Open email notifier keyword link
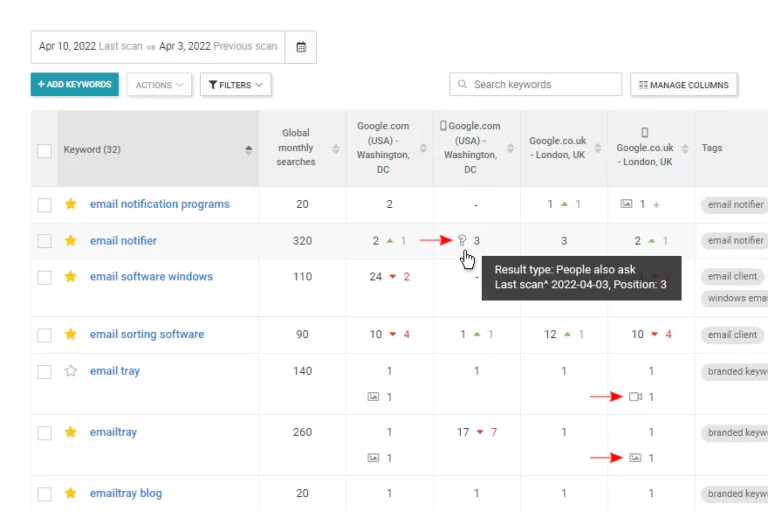 (123, 241)
